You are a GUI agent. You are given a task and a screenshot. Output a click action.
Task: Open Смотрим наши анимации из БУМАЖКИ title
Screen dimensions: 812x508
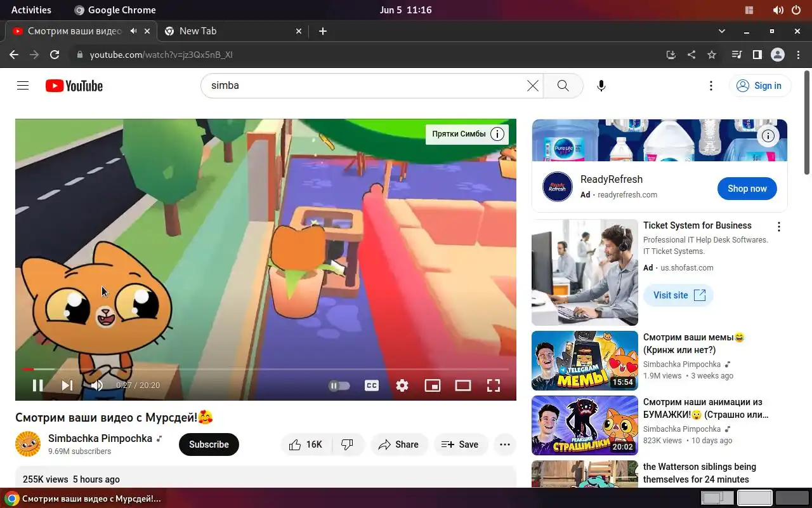[706, 408]
